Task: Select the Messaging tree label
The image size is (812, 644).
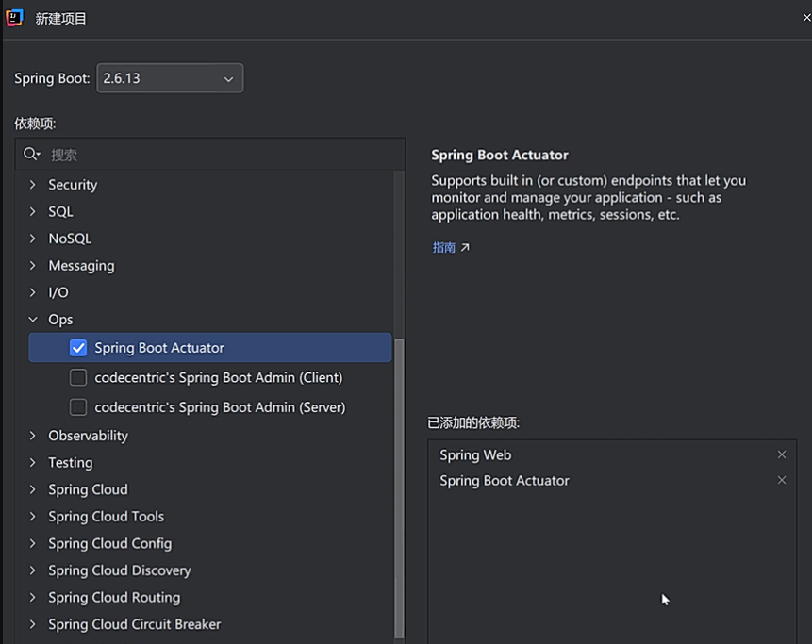Action: [x=81, y=266]
